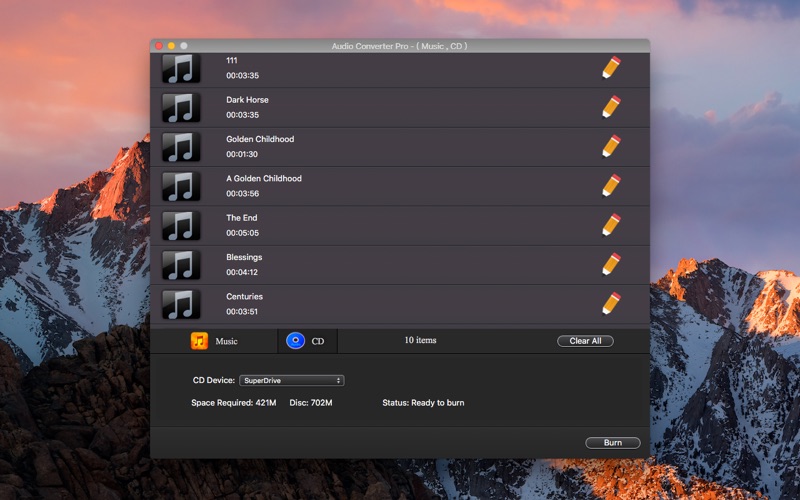Start burning with the Burn button
Image resolution: width=800 pixels, height=500 pixels.
[x=613, y=443]
